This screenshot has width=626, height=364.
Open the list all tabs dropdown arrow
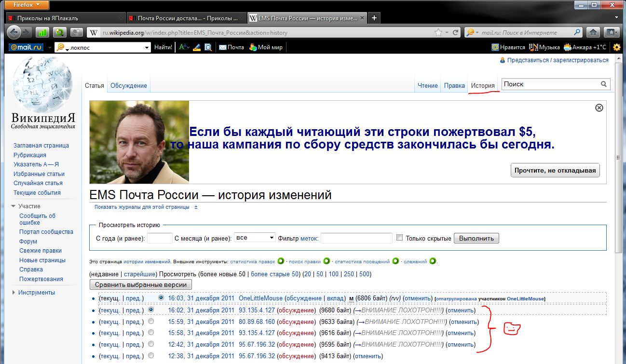point(616,18)
